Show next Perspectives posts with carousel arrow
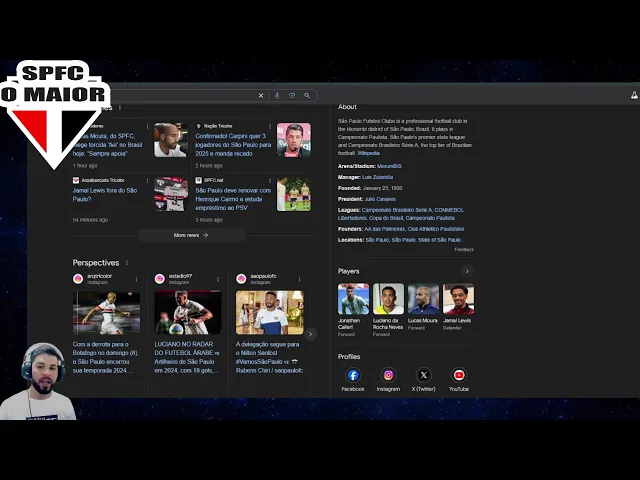The image size is (640, 480). (x=310, y=334)
